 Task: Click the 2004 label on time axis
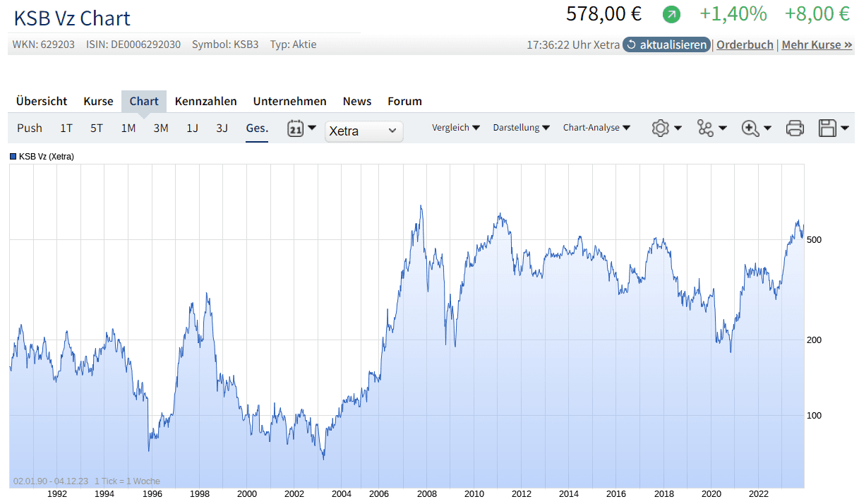(x=342, y=493)
